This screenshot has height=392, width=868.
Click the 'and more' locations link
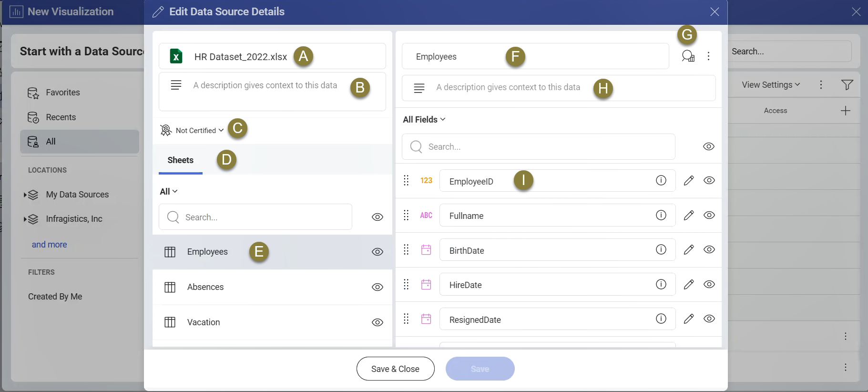[50, 245]
